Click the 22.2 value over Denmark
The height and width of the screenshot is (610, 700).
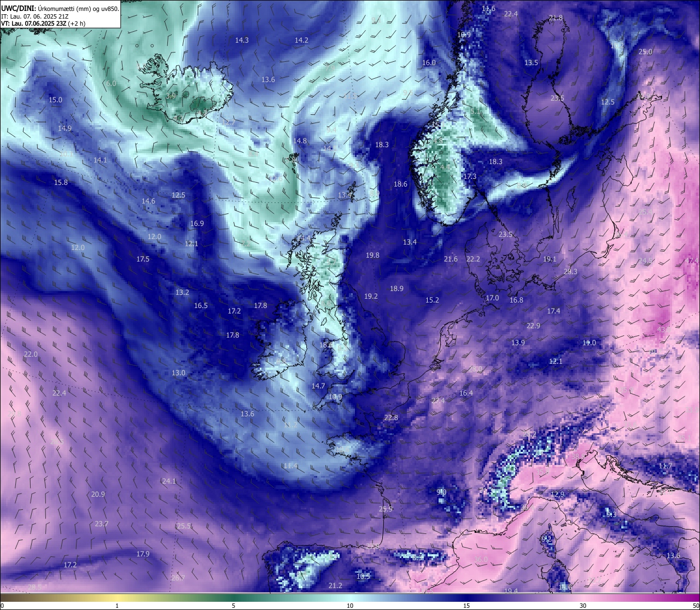(473, 259)
